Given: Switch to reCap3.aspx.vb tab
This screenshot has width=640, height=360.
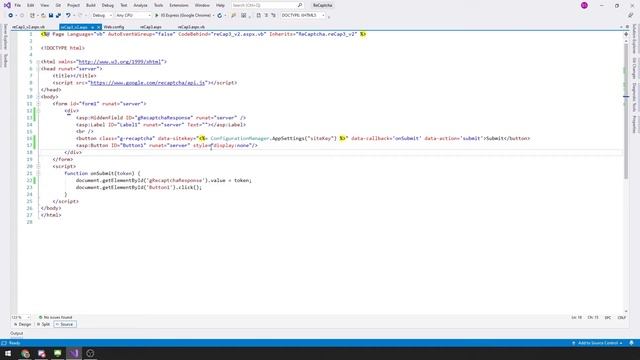Looking at the screenshot, I should click(191, 27).
